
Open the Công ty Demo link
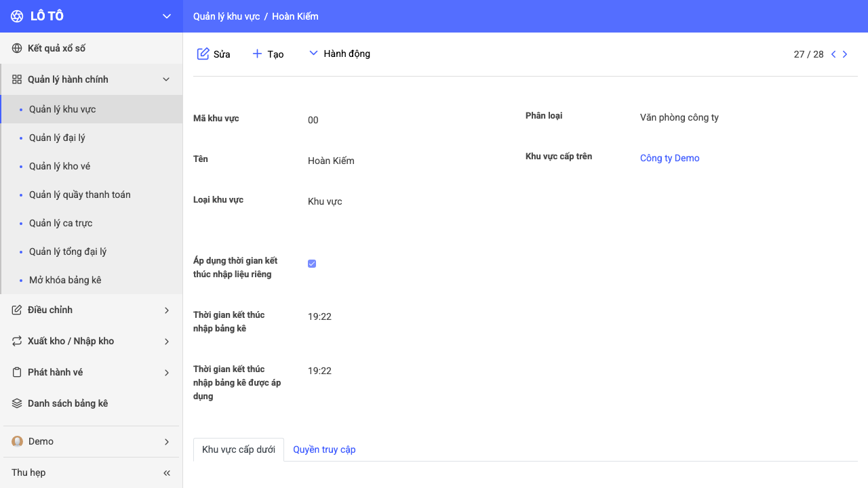(669, 158)
